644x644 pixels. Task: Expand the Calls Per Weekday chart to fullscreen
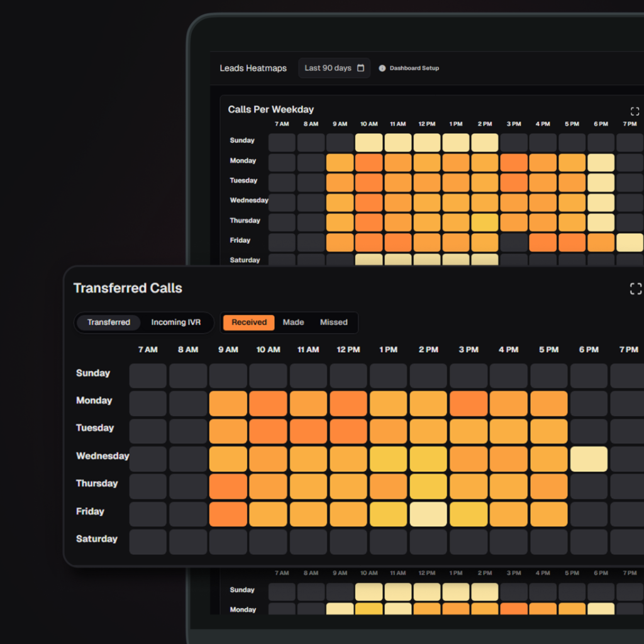click(x=635, y=111)
